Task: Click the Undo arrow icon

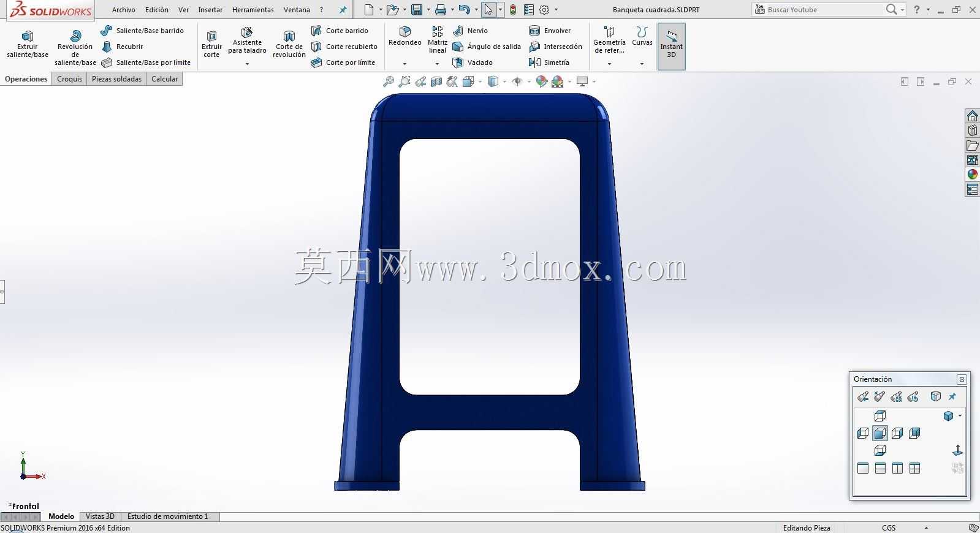Action: click(464, 10)
